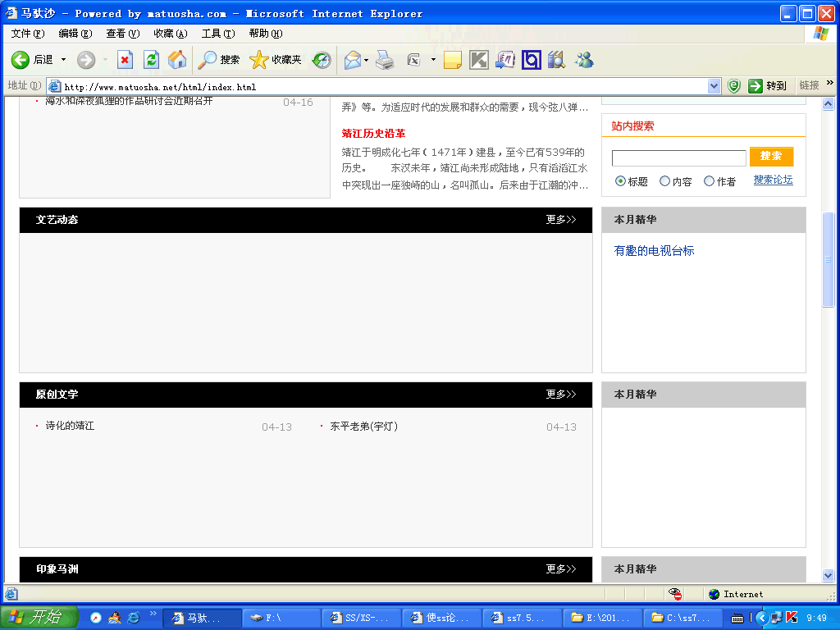Click the greyed Forward arrow icon
The width and height of the screenshot is (840, 630).
tap(85, 60)
